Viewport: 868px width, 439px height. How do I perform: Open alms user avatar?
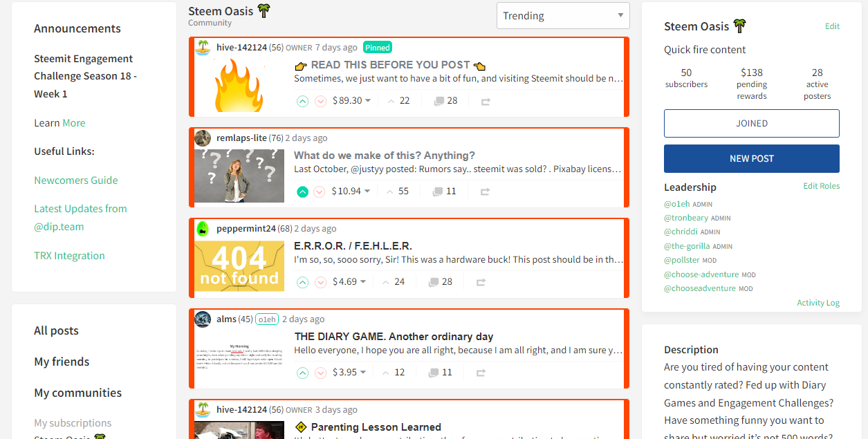coord(203,319)
